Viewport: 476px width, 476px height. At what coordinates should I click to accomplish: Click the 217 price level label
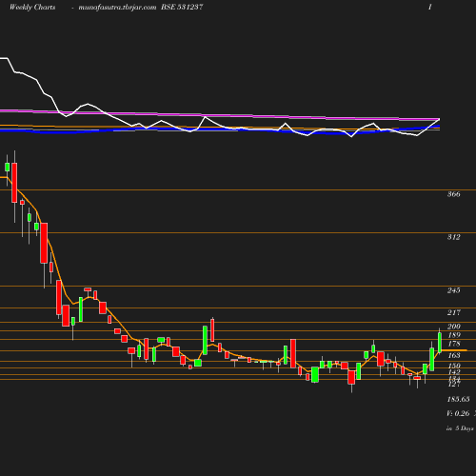(x=454, y=312)
